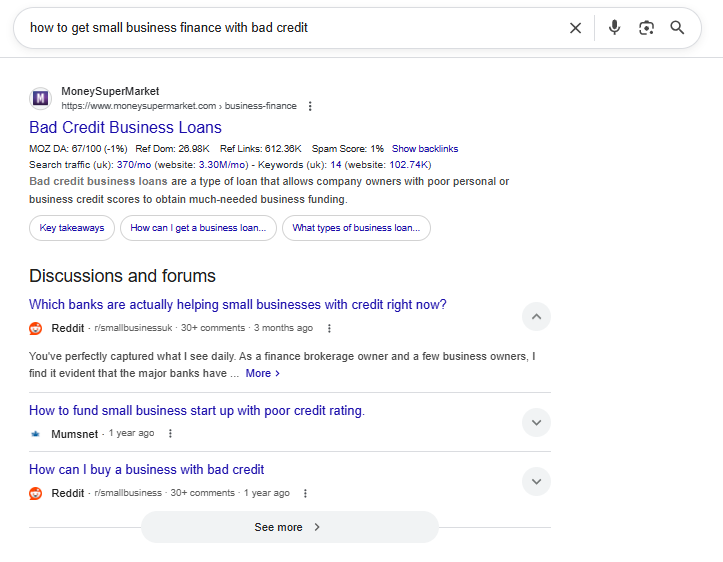Open search by image camera icon
The width and height of the screenshot is (723, 562).
coord(646,28)
